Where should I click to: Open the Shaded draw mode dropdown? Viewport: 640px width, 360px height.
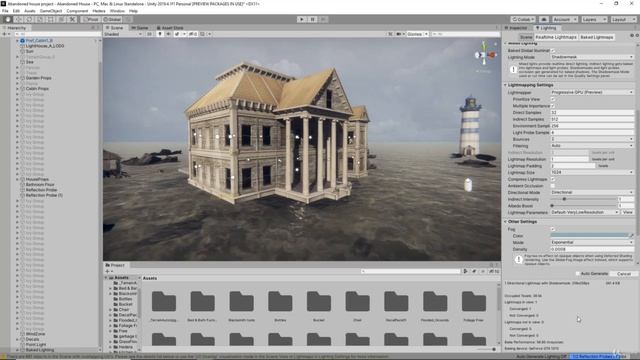pyautogui.click(x=123, y=34)
